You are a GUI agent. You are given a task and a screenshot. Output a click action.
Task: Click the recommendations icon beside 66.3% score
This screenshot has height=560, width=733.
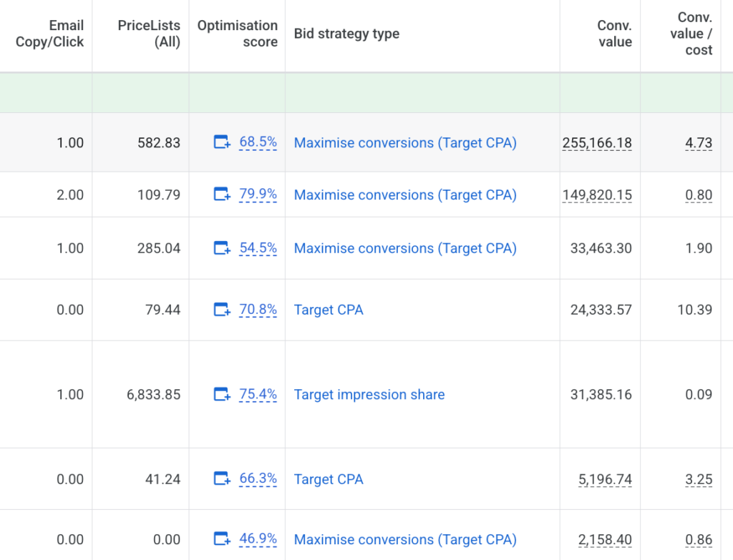[223, 479]
